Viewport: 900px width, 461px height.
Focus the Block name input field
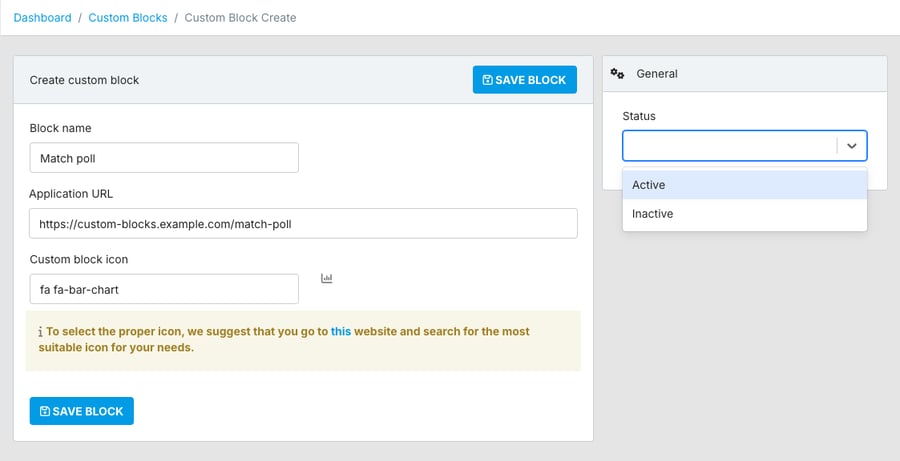(x=164, y=158)
